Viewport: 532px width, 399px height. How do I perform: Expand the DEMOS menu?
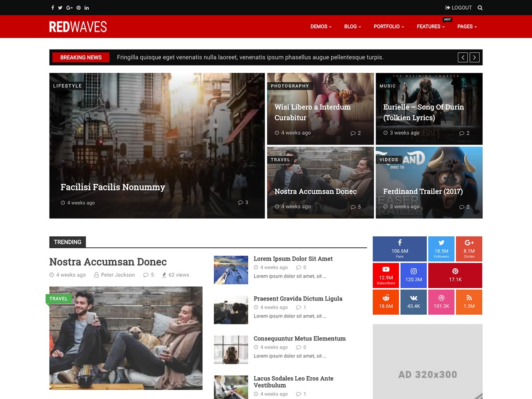(x=321, y=27)
